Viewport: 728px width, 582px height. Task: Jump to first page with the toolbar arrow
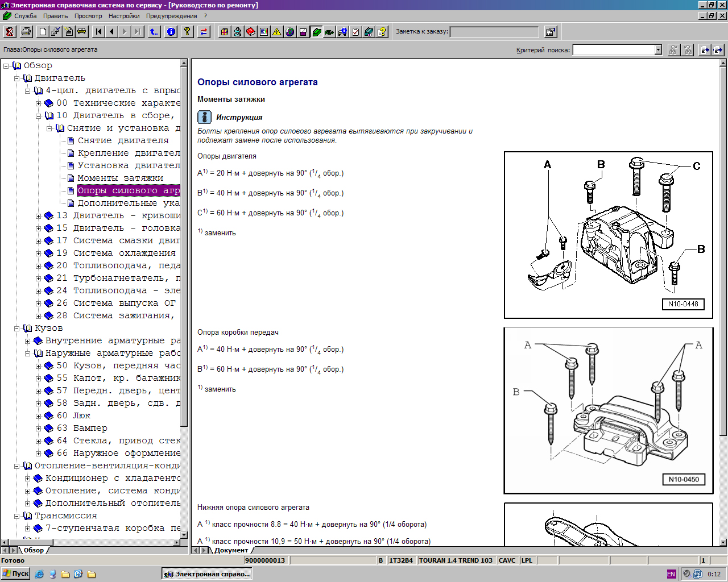99,32
